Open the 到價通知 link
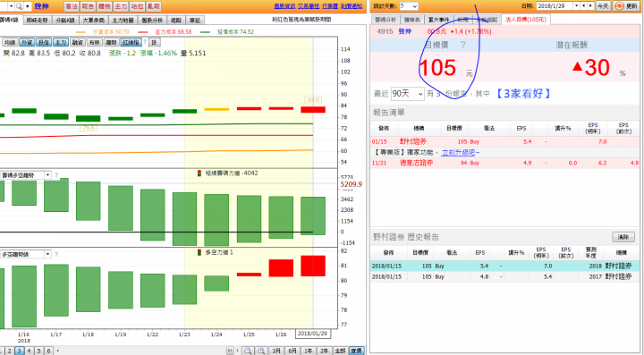The width and height of the screenshot is (644, 355). [x=352, y=6]
